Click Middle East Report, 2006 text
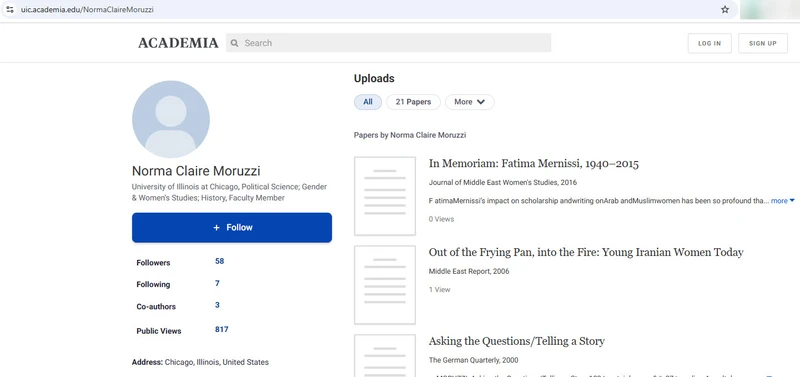This screenshot has height=377, width=800. (x=469, y=271)
